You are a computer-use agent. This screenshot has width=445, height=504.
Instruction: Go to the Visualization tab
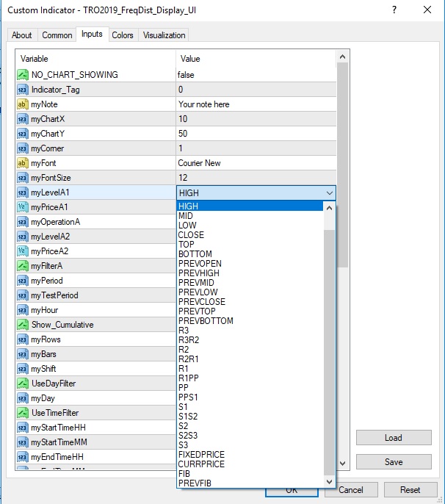coord(164,35)
